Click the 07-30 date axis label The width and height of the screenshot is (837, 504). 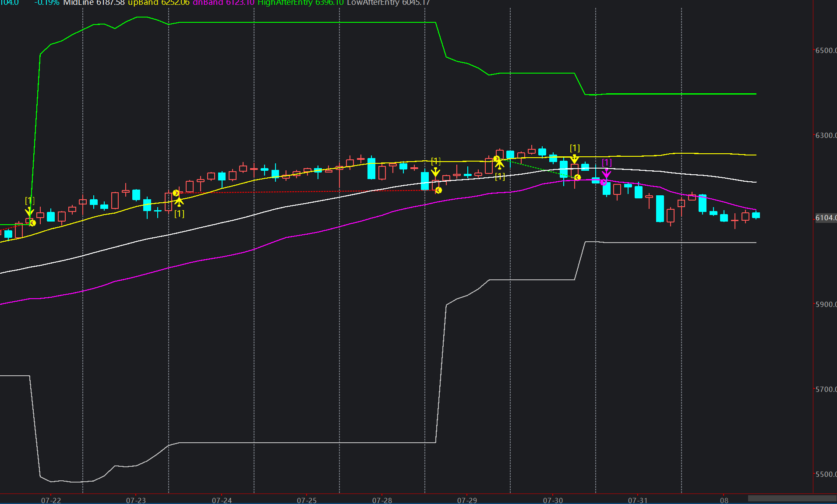point(553,500)
